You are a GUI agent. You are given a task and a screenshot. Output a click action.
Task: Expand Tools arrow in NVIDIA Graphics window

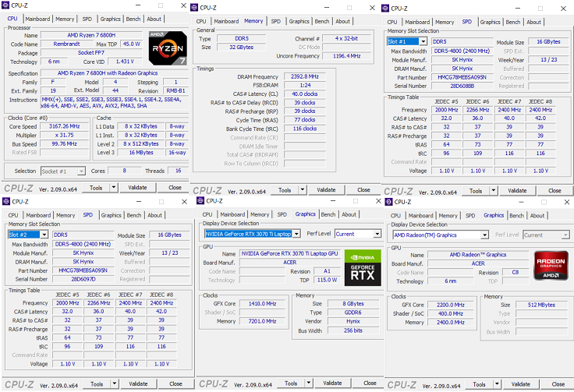pos(309,383)
